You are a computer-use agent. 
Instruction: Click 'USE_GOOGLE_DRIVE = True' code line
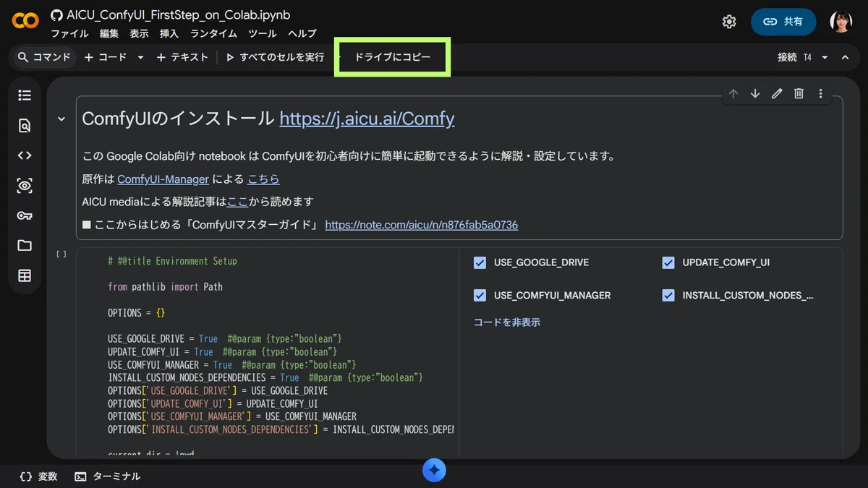(x=225, y=339)
